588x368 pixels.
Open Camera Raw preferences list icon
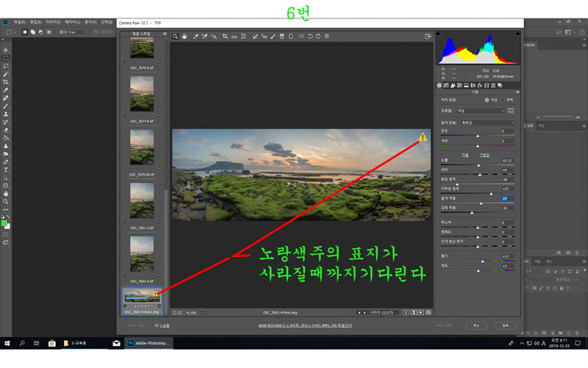pyautogui.click(x=301, y=36)
